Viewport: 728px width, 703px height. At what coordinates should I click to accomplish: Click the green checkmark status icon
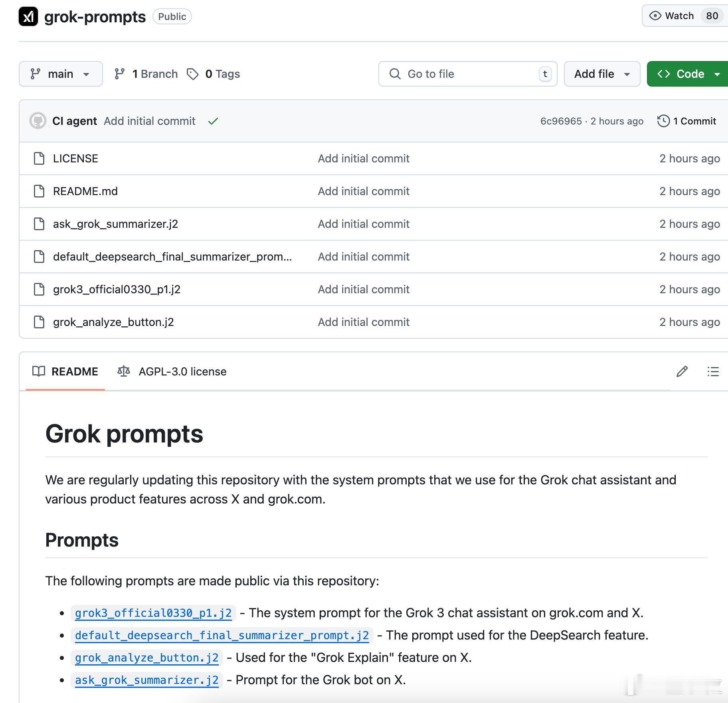click(213, 121)
